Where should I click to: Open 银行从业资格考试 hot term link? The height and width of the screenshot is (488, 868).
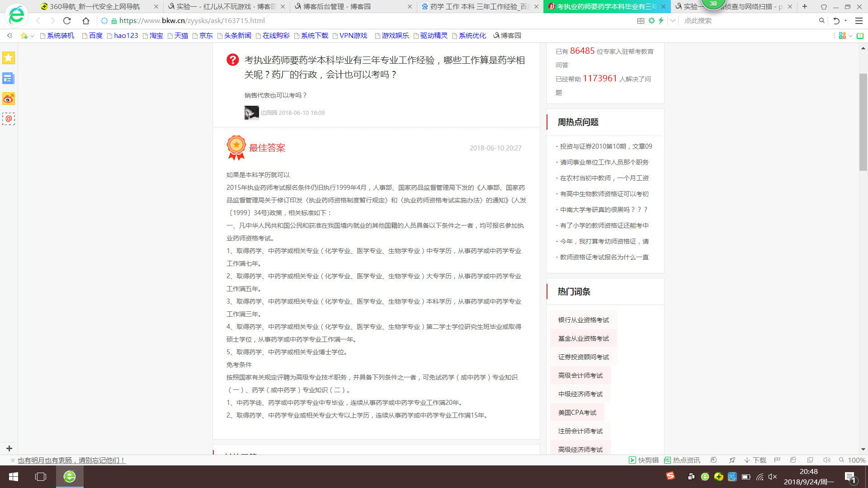(583, 320)
